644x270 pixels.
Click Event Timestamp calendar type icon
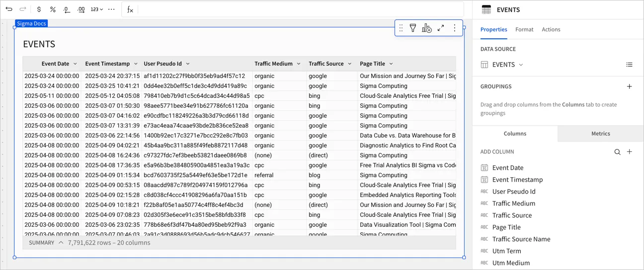484,180
